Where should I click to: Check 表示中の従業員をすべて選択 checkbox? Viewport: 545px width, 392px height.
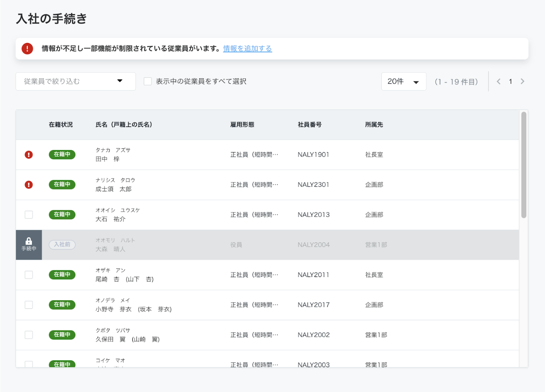148,81
